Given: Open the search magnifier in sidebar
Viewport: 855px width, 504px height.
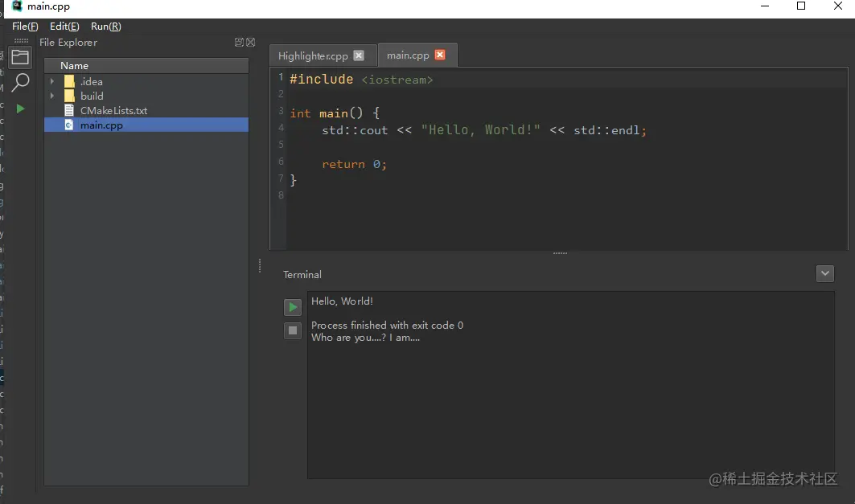Looking at the screenshot, I should (x=20, y=83).
